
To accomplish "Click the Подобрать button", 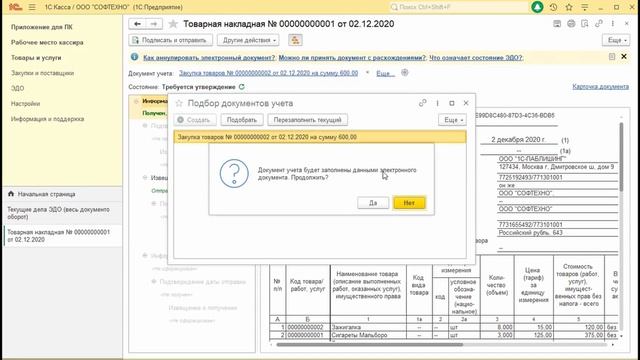I will (242, 120).
